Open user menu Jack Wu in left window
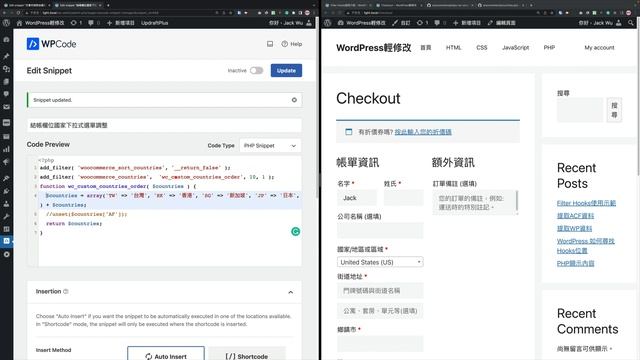Screen dimensions: 640x360 point(290,23)
